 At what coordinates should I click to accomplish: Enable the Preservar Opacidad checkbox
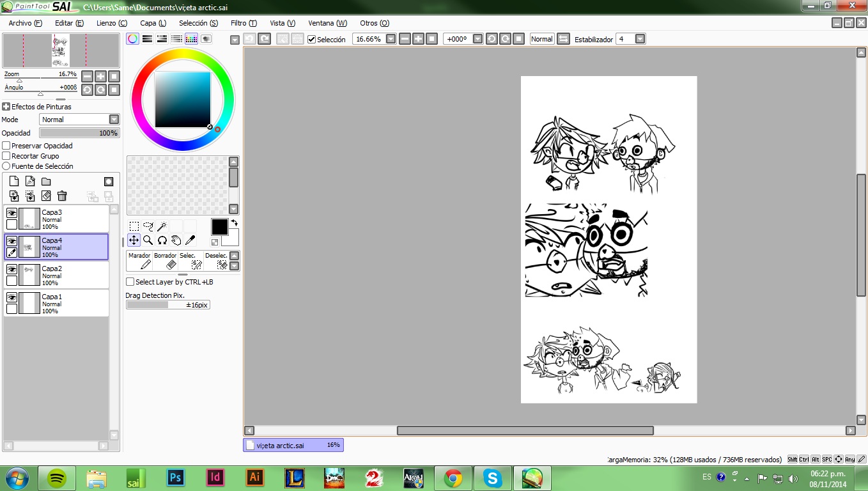[x=6, y=146]
